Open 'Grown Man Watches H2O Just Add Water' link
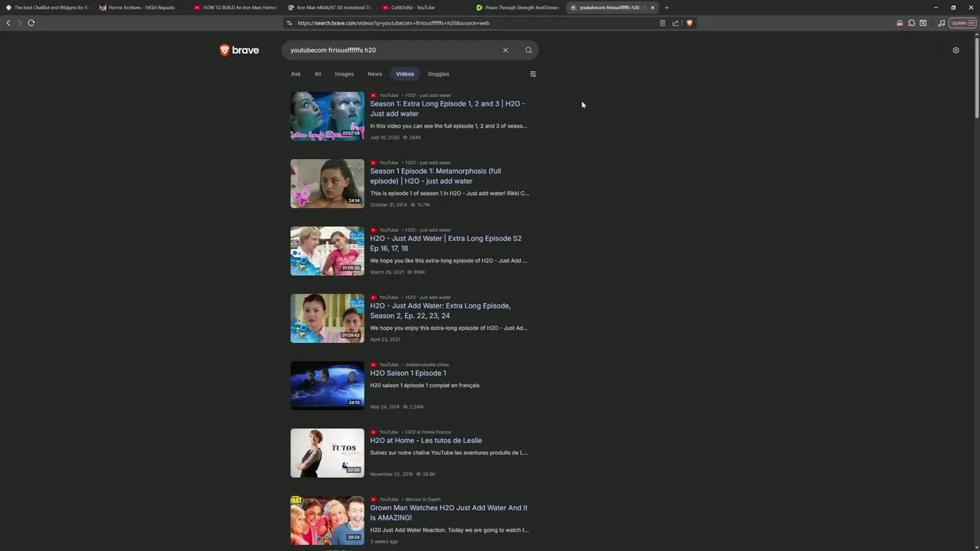This screenshot has height=551, width=980. click(x=449, y=513)
